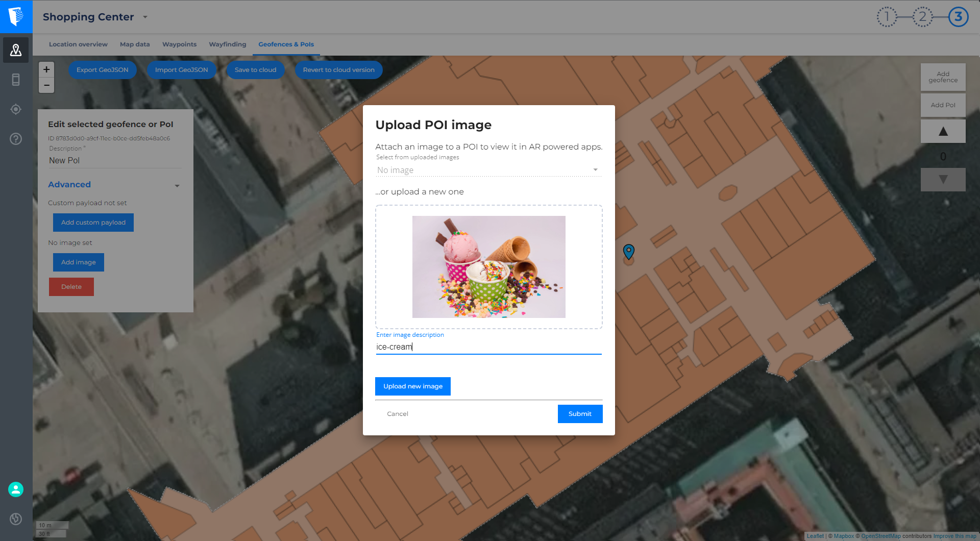Click the map location sidebar icon
The height and width of the screenshot is (541, 980).
click(x=16, y=50)
